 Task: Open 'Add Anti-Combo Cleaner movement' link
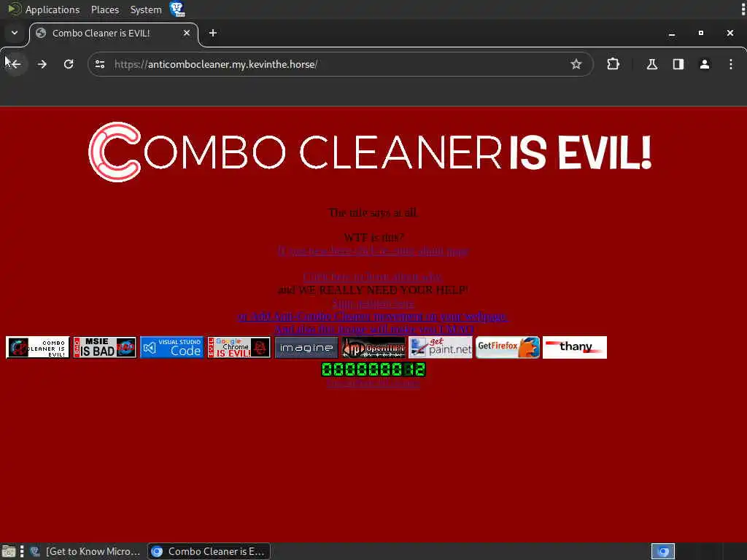(x=373, y=316)
